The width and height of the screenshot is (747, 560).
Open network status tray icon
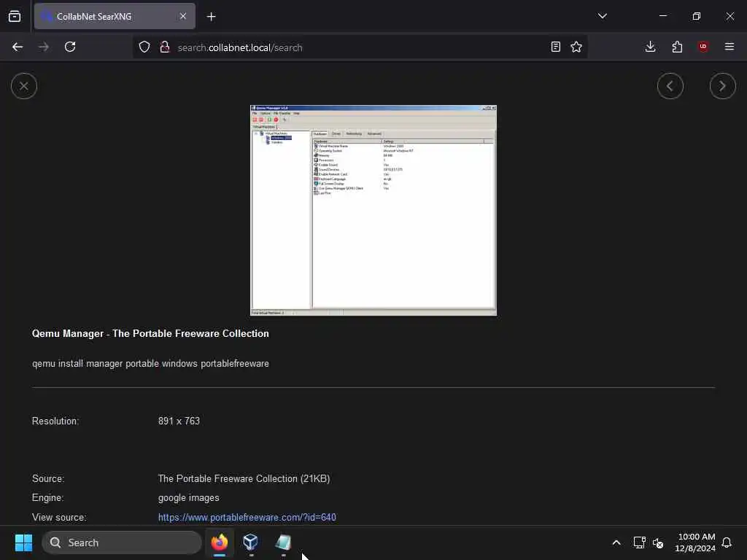click(639, 542)
